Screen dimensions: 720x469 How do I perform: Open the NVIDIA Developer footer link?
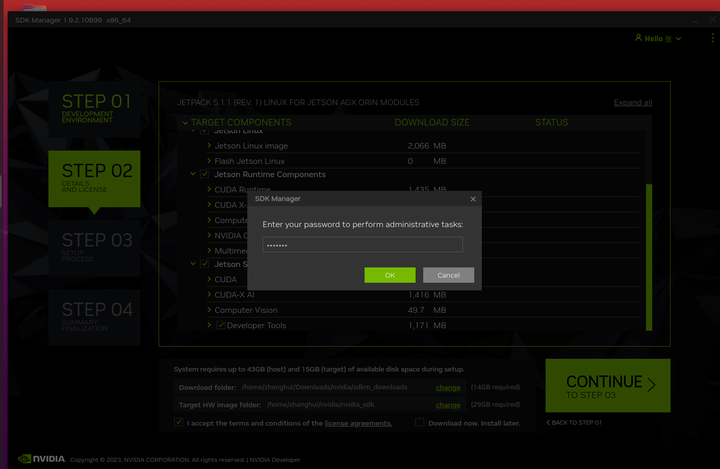[275, 460]
